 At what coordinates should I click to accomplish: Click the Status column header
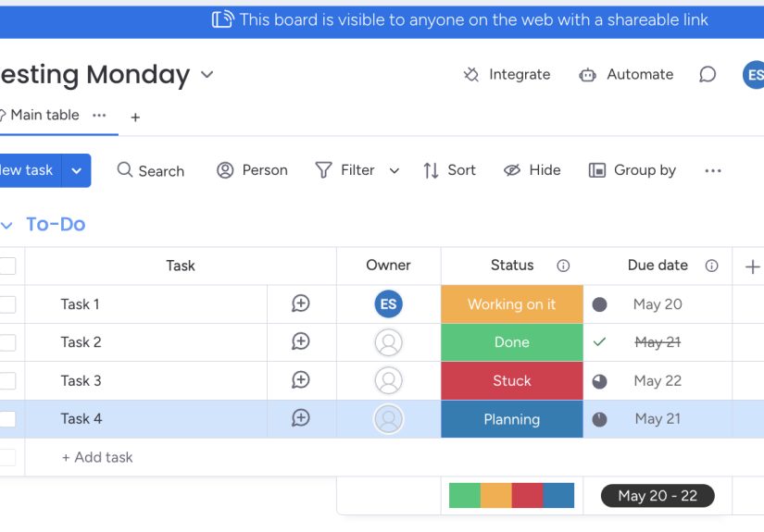(511, 266)
